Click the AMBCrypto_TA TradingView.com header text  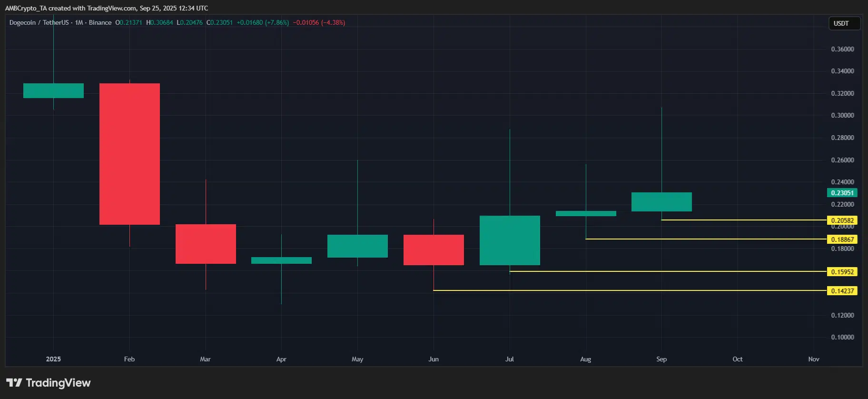click(107, 8)
